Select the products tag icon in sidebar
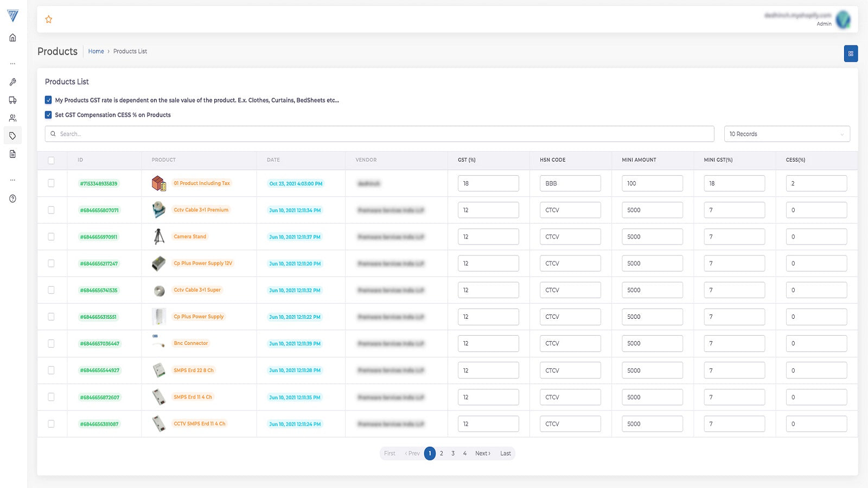Viewport: 868px width, 488px height. pos(12,136)
